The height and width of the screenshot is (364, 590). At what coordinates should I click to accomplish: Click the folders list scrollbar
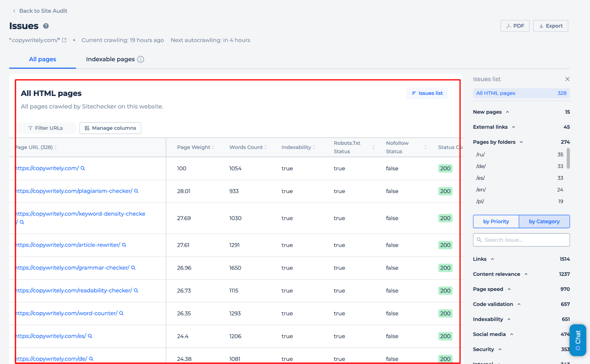(568, 159)
